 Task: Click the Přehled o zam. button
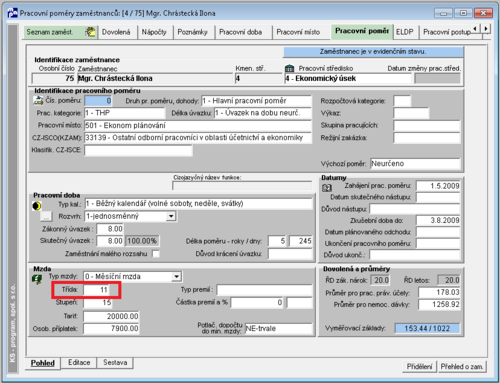(462, 367)
